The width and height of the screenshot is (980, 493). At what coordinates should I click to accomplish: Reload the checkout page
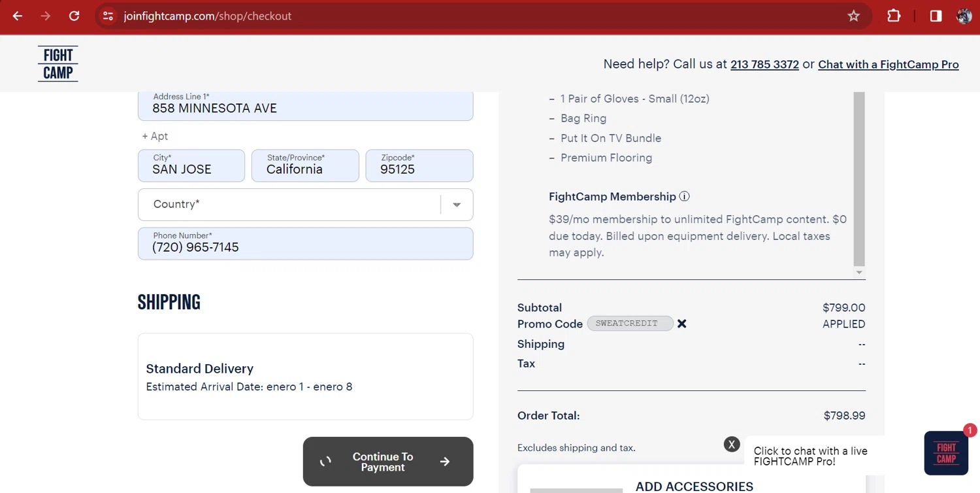click(x=74, y=16)
